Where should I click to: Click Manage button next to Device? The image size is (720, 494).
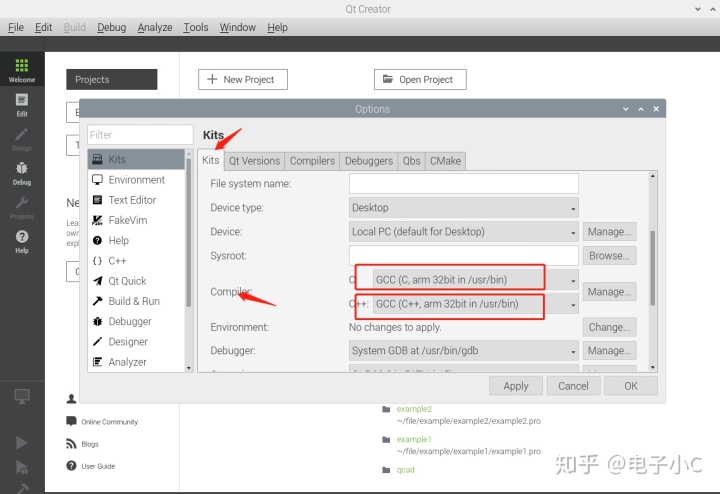[609, 232]
